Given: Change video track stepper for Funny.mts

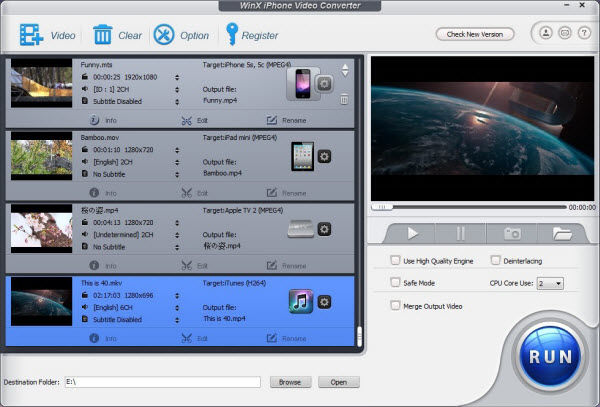Looking at the screenshot, I should point(177,77).
